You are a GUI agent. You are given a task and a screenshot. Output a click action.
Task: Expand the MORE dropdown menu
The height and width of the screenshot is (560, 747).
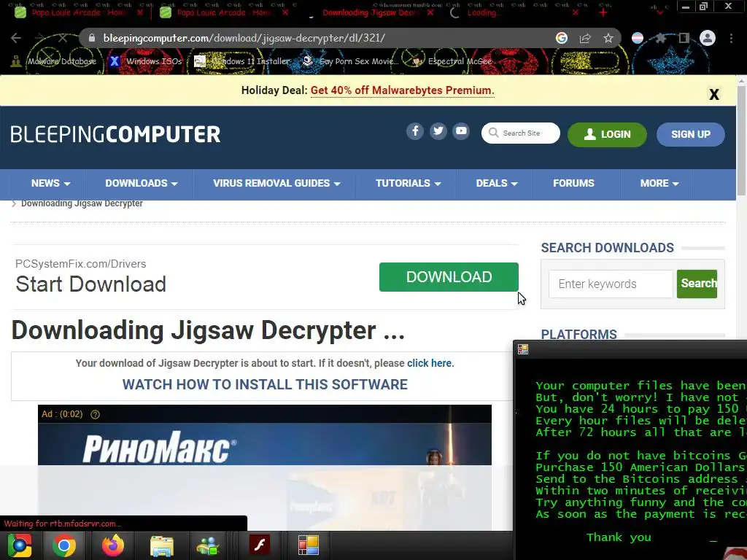pyautogui.click(x=659, y=183)
